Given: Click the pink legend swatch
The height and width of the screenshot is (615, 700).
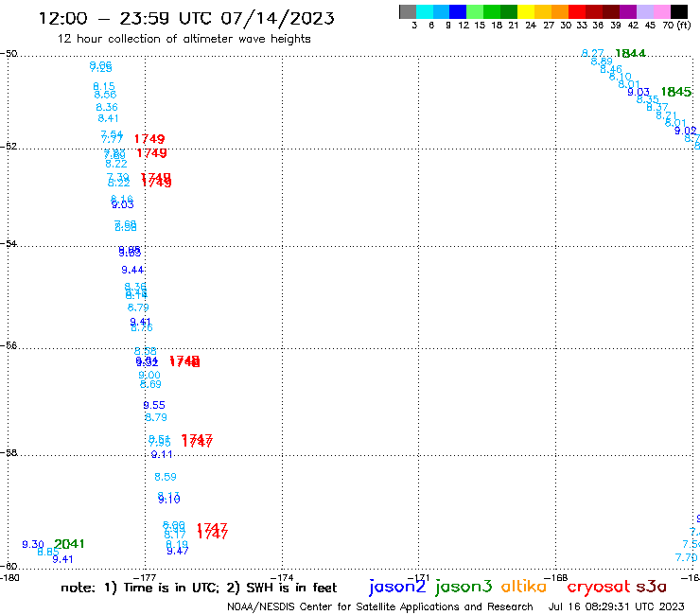Looking at the screenshot, I should (661, 11).
